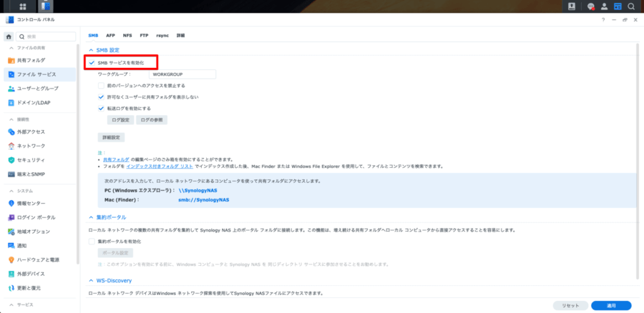
Task: Switch to the 詳細 tab
Action: point(180,36)
